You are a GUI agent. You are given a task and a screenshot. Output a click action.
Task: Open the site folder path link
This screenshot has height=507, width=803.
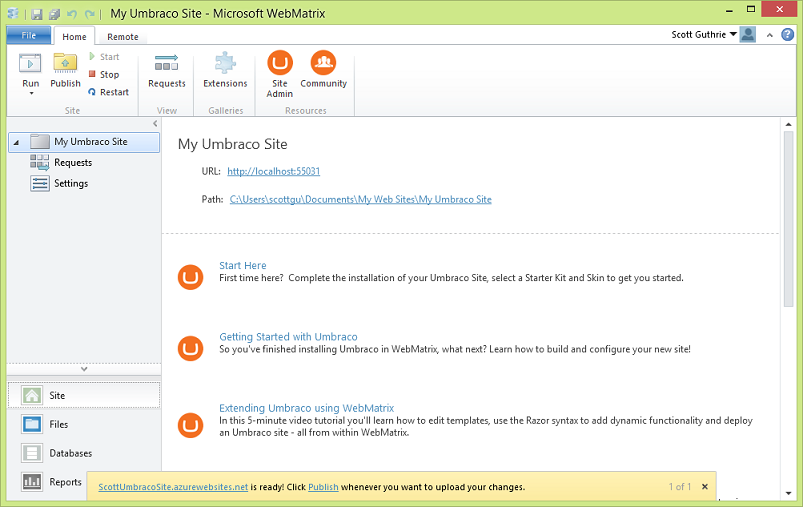pyautogui.click(x=361, y=199)
